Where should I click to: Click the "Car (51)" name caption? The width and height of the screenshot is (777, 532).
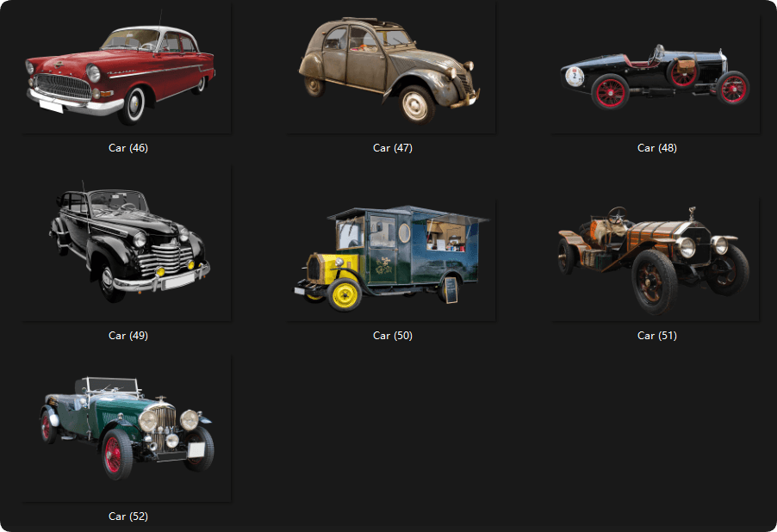point(656,336)
